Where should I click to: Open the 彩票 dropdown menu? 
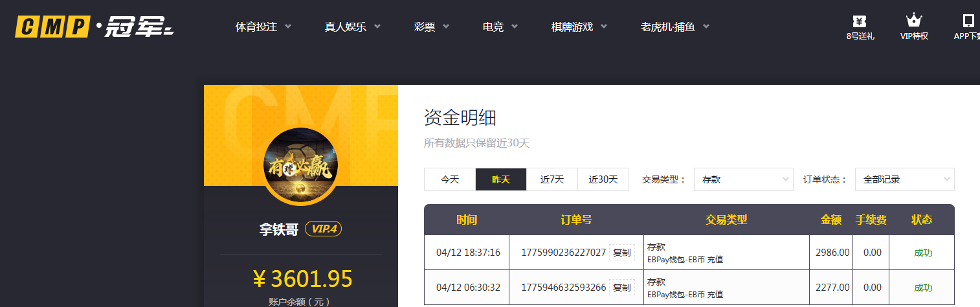[432, 27]
